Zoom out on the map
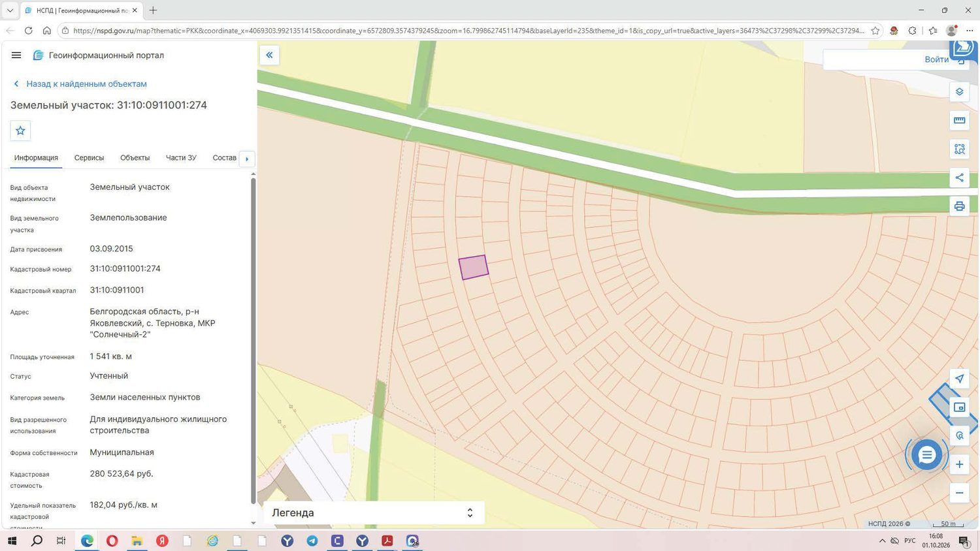The width and height of the screenshot is (980, 551). tap(959, 493)
